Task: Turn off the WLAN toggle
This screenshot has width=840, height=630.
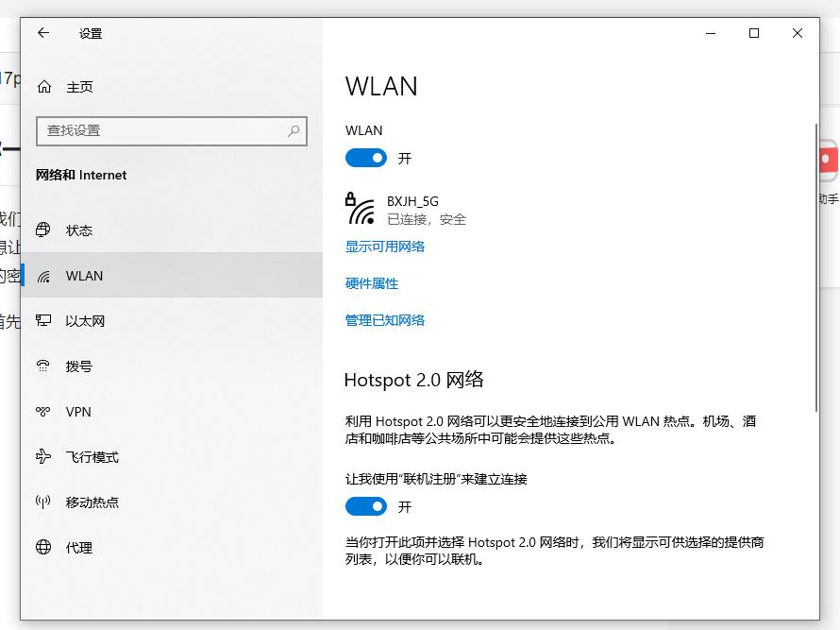Action: (x=366, y=158)
